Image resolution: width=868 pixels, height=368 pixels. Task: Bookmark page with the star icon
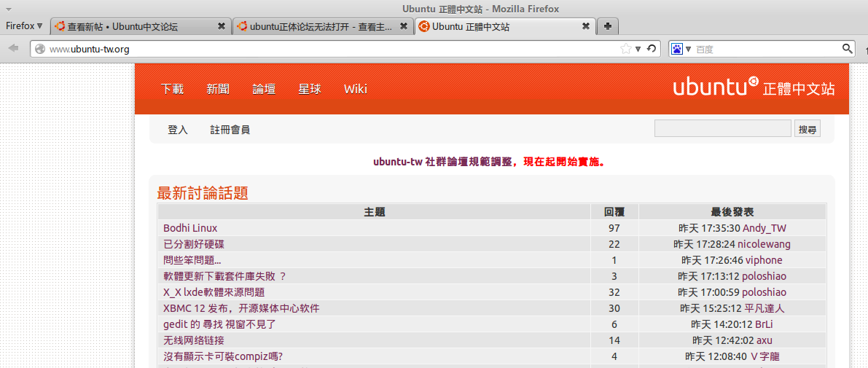point(625,49)
